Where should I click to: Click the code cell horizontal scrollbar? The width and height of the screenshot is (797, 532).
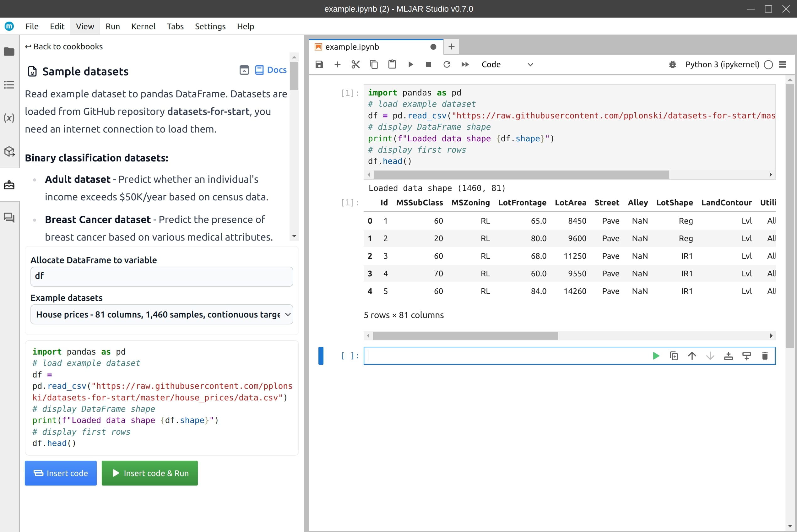pyautogui.click(x=521, y=175)
